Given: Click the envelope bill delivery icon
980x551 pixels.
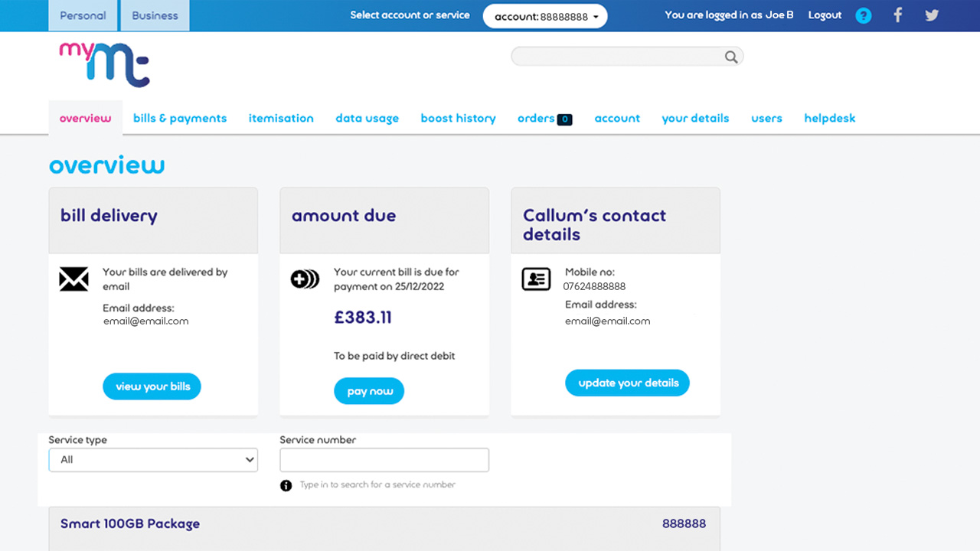Looking at the screenshot, I should point(74,279).
